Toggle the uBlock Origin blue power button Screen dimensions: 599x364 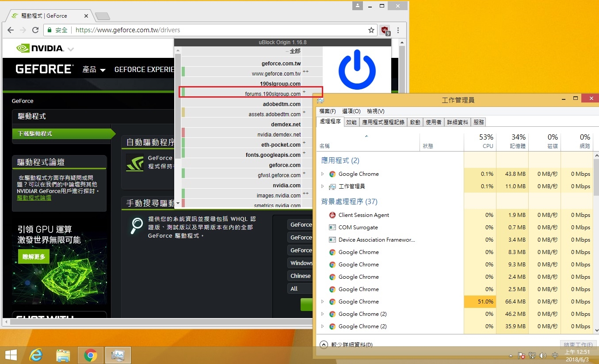coord(357,69)
